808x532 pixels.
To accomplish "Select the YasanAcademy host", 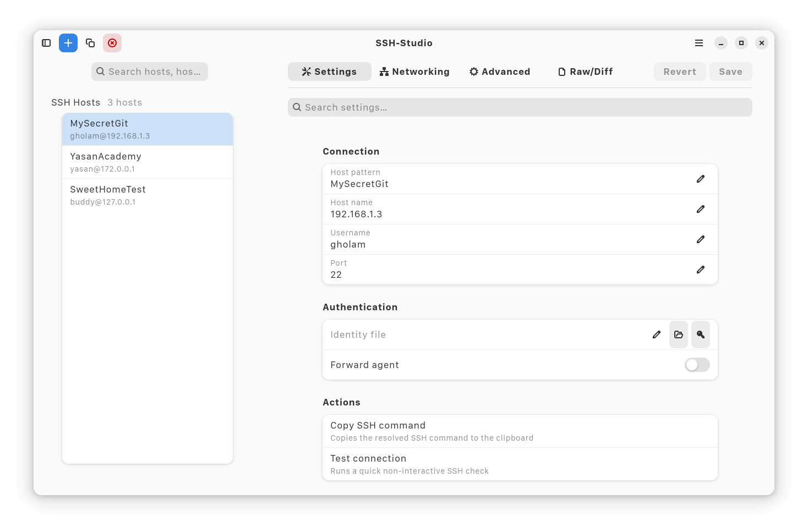I will coord(148,162).
